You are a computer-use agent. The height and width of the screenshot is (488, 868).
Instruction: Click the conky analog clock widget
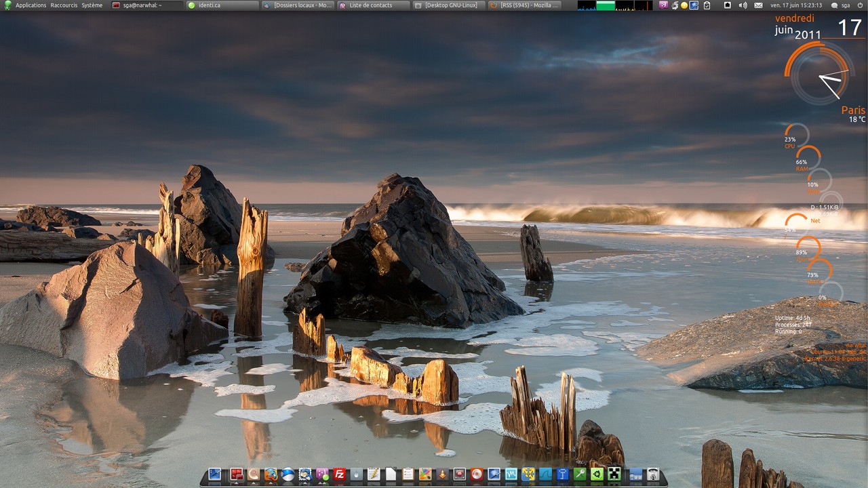pos(820,74)
